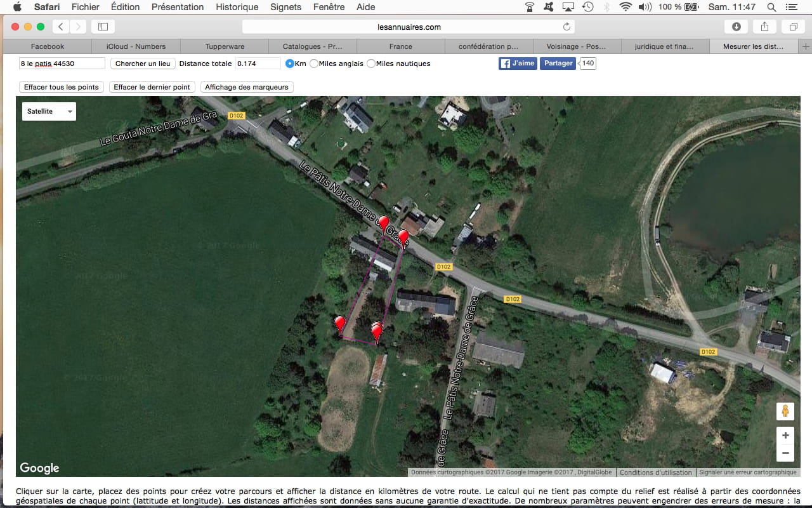Expand the Satellite map type dropdown
This screenshot has width=812, height=508.
click(49, 111)
